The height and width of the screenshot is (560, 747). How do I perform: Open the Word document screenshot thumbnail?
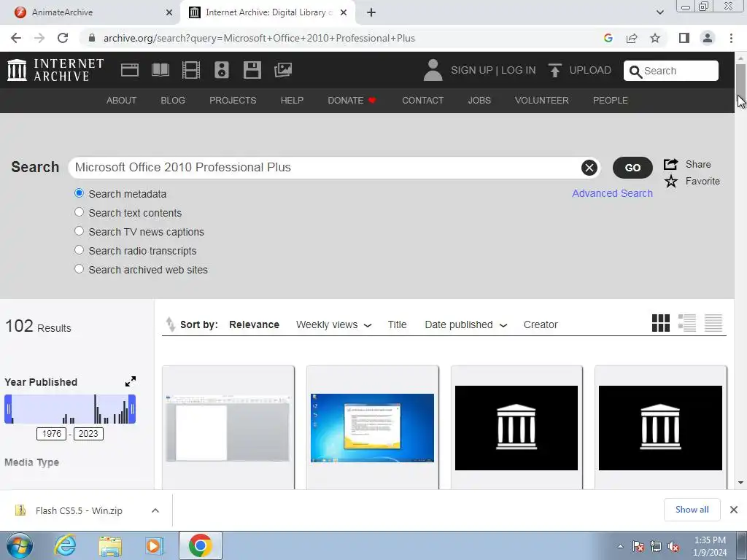point(228,428)
